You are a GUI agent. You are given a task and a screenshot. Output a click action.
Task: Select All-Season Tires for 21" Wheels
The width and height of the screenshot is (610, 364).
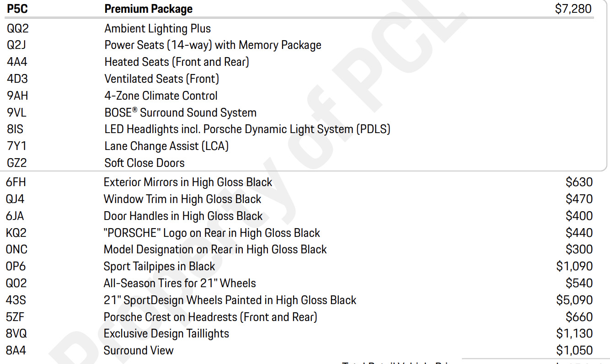pos(180,283)
